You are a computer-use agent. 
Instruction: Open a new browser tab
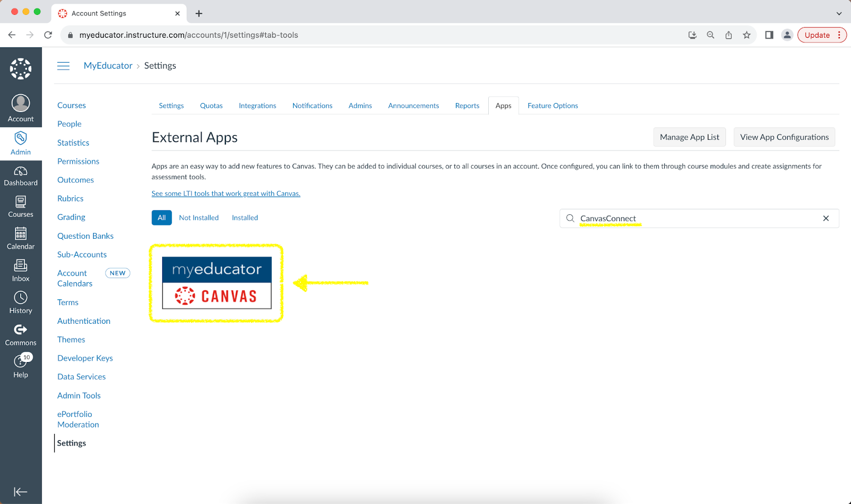pyautogui.click(x=199, y=13)
